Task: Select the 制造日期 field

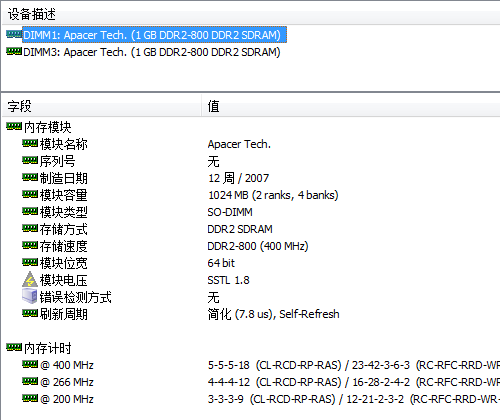Action: click(x=64, y=178)
